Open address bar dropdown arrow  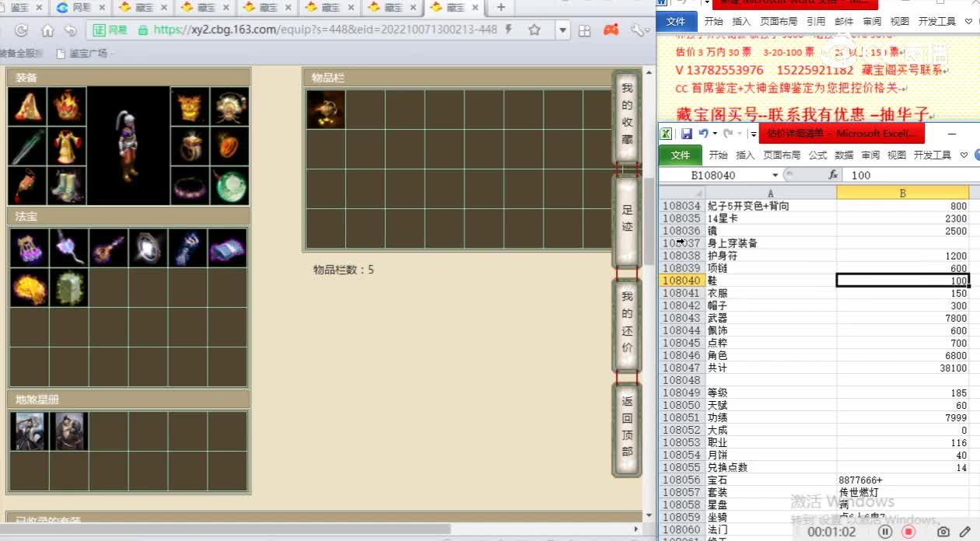click(x=563, y=30)
